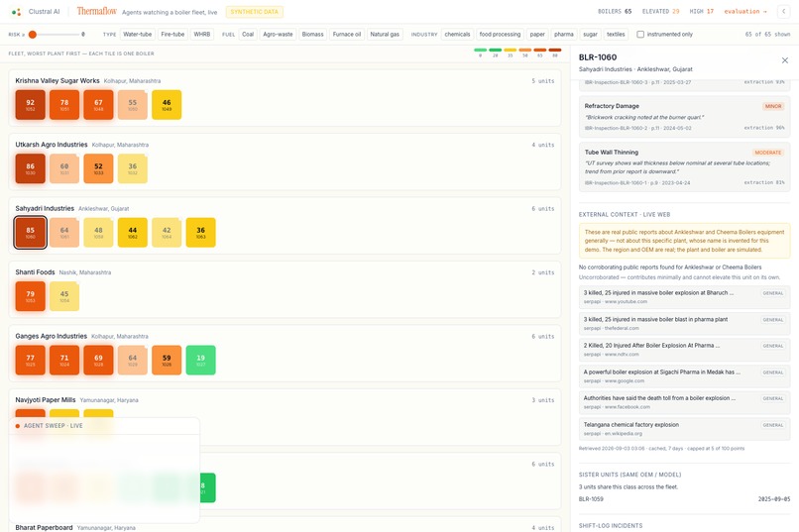Click the AGENT SWEEP · LIVE panel header

104,426
